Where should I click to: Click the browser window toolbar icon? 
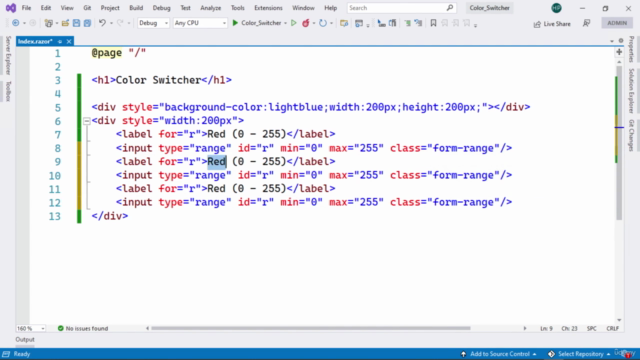click(359, 23)
